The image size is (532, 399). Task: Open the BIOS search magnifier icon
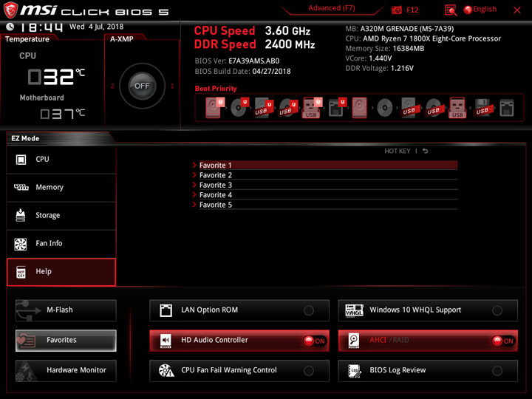(x=451, y=10)
